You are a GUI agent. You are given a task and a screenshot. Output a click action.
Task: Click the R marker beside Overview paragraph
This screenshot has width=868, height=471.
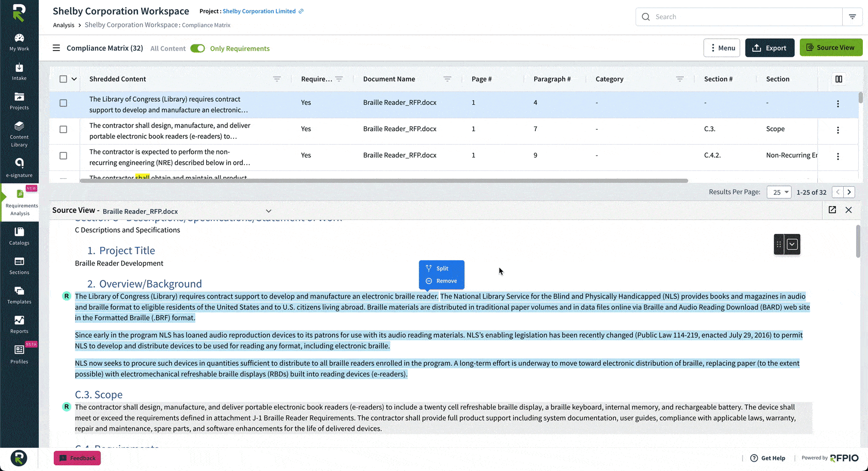(66, 296)
